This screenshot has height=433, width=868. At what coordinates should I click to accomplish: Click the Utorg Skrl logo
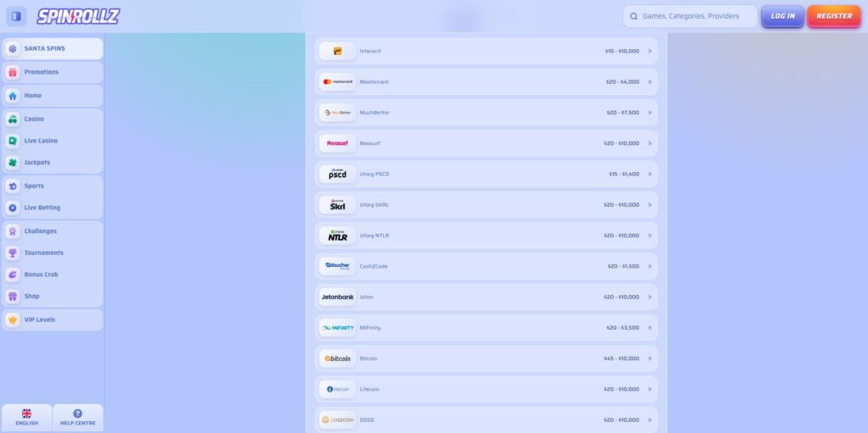point(337,205)
